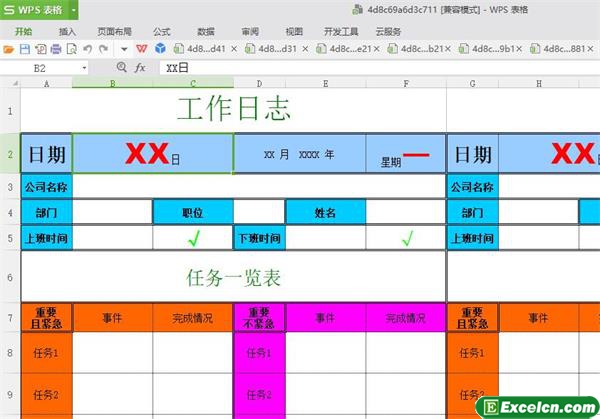Click the Redo arrow icon

click(x=103, y=49)
